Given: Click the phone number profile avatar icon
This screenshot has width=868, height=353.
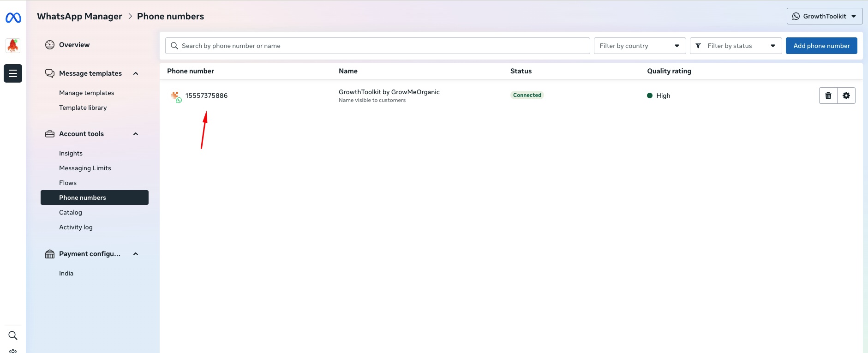Looking at the screenshot, I should (x=176, y=96).
